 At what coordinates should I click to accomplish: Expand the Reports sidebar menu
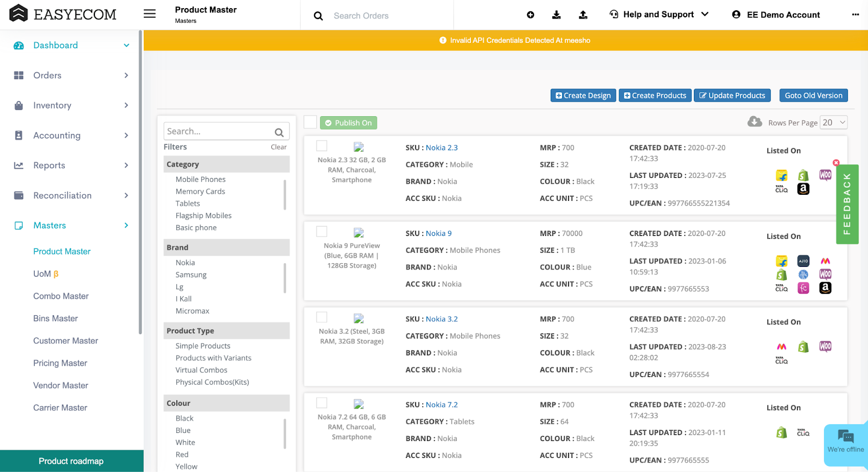pyautogui.click(x=72, y=165)
